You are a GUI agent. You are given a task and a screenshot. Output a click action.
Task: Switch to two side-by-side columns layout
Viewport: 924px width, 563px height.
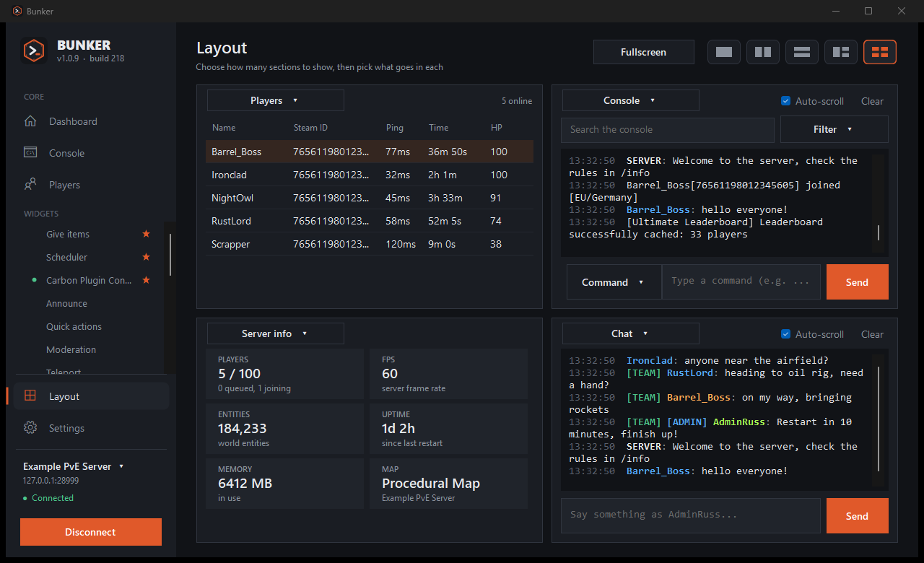pos(763,52)
